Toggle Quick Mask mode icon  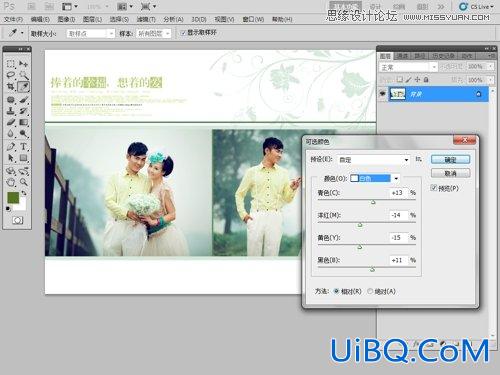tap(17, 220)
